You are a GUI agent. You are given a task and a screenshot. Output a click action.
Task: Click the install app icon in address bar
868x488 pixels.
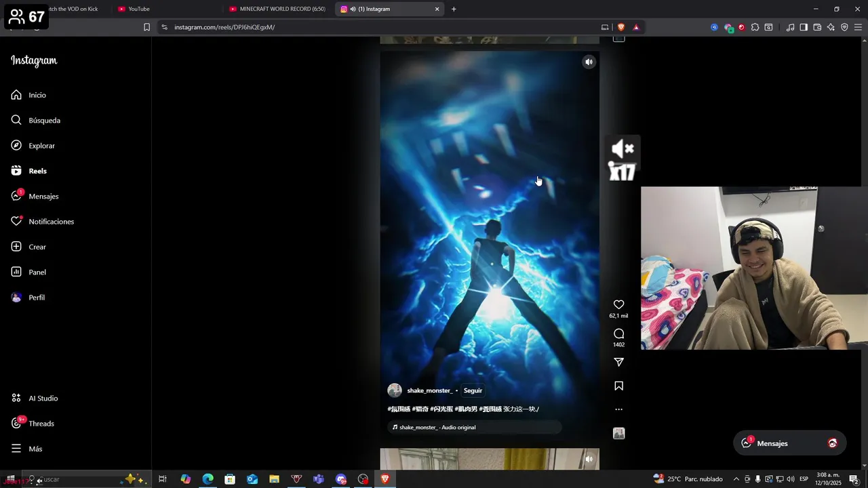pos(605,27)
